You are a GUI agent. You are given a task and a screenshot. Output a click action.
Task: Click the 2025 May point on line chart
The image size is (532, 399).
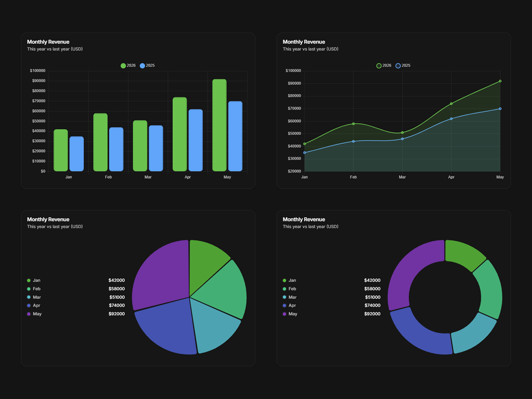500,109
